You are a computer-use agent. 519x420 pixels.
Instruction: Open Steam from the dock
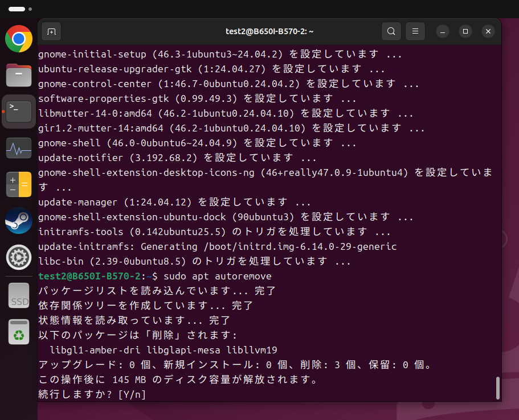(x=19, y=221)
